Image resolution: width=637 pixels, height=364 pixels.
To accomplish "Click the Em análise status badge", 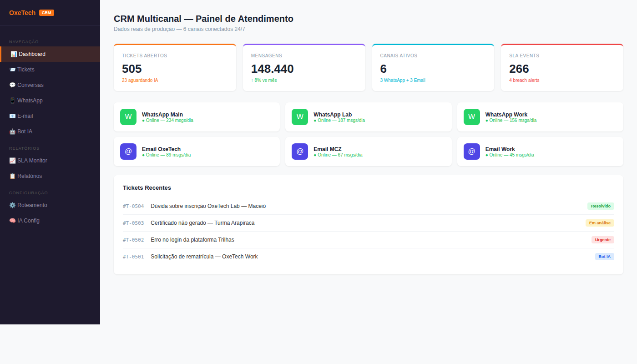I will [599, 223].
